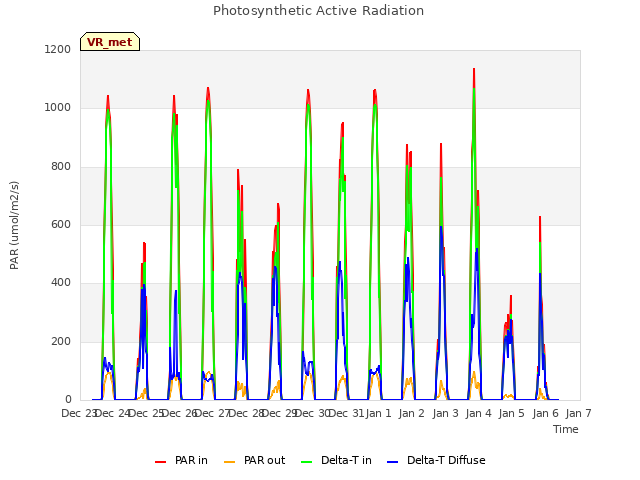This screenshot has height=480, width=640.
Task: Click the 1000 y-axis tick label
Action: (58, 108)
